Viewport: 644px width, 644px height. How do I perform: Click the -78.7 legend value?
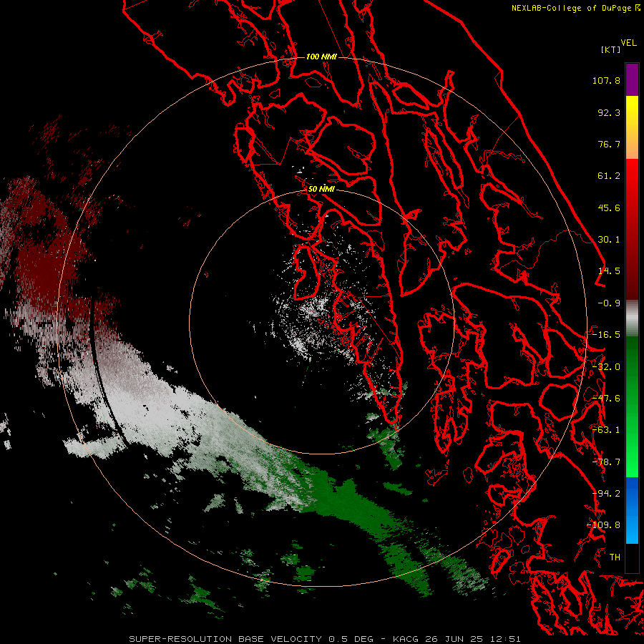pos(606,462)
